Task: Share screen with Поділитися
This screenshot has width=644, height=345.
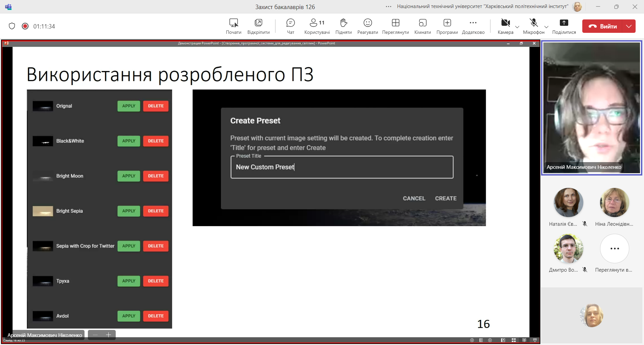Action: pyautogui.click(x=564, y=26)
